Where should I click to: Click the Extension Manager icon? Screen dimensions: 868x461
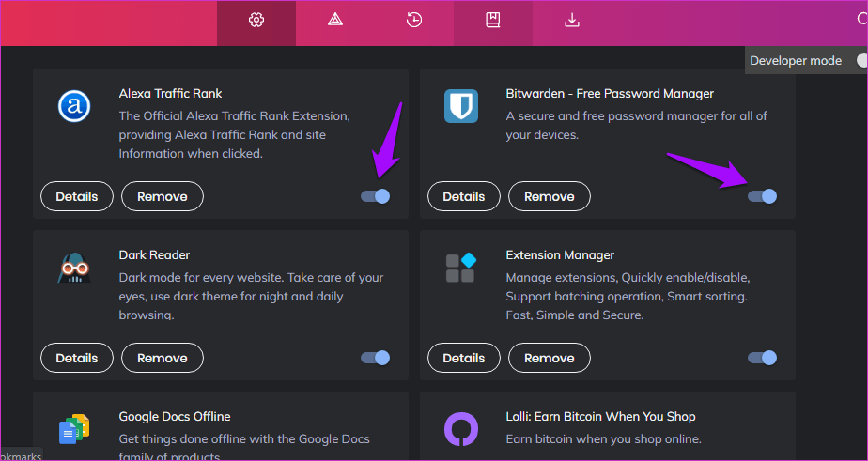(461, 268)
